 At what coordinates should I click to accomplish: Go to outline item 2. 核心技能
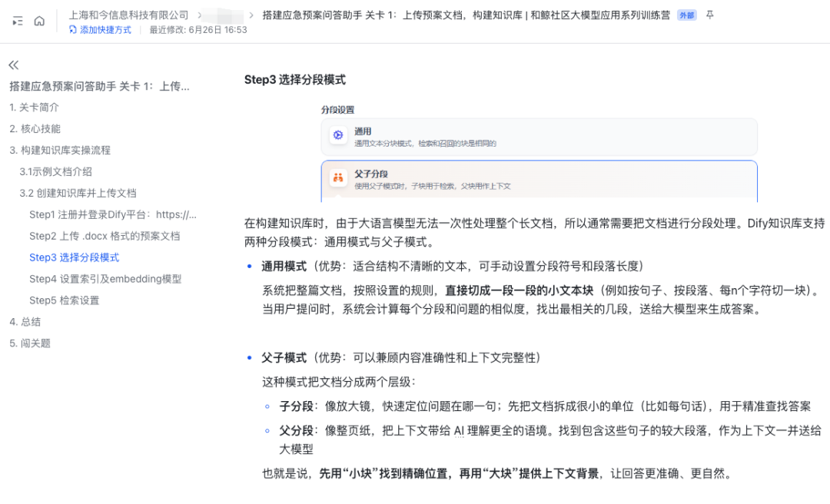pyautogui.click(x=35, y=128)
